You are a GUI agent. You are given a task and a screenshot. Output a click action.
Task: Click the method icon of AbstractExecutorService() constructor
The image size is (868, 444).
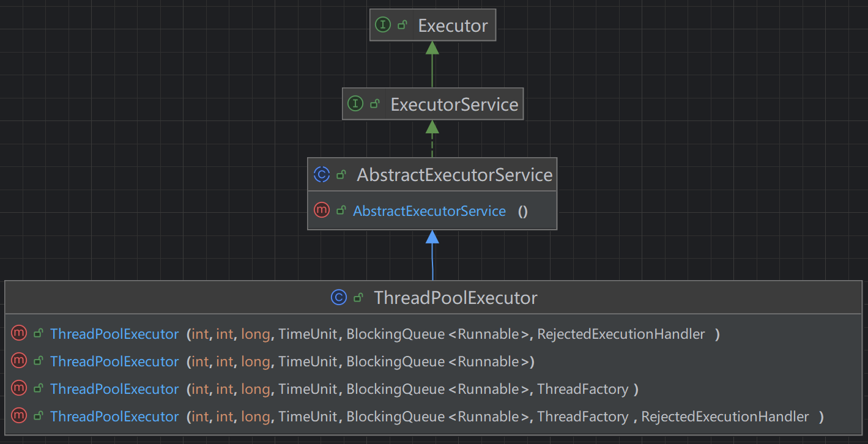pos(322,210)
